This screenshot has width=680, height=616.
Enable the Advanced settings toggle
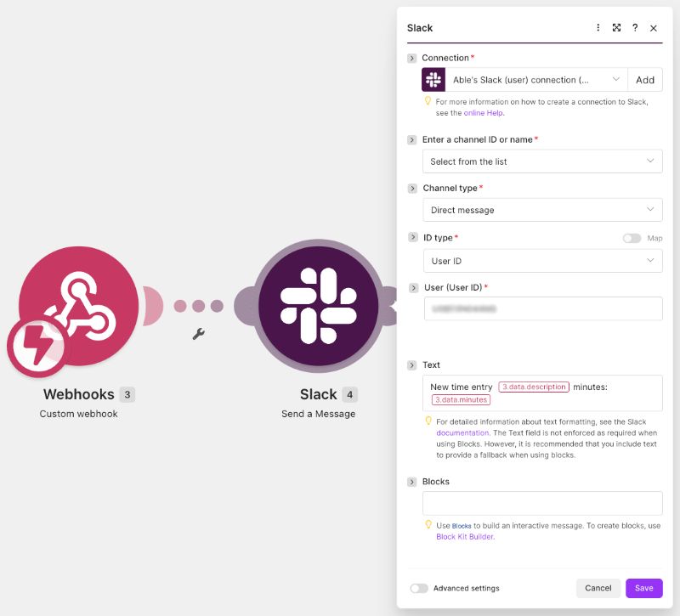point(419,588)
